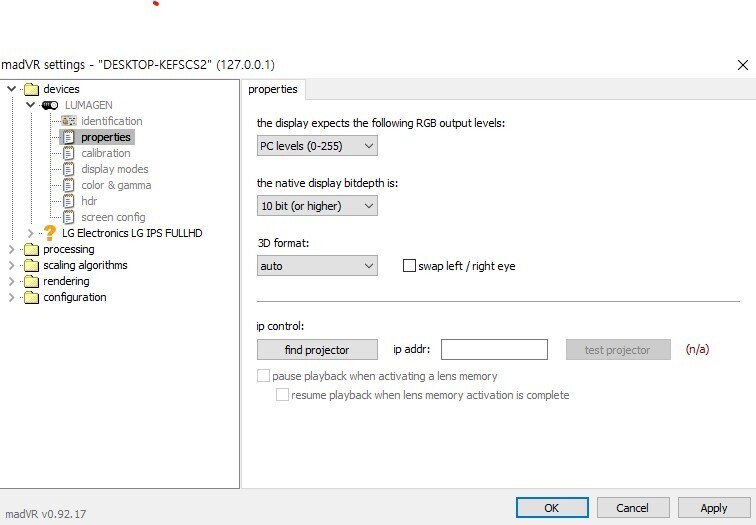Image resolution: width=756 pixels, height=525 pixels.
Task: Select color & gamma in the tree
Action: pyautogui.click(x=116, y=185)
